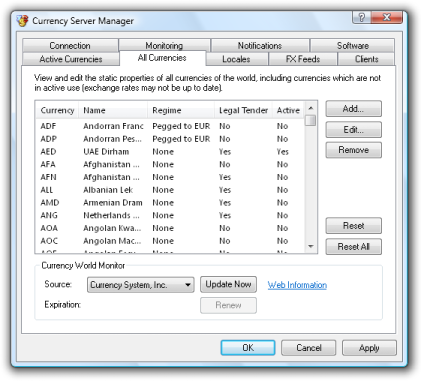
Task: Click the help question mark button
Action: point(362,17)
